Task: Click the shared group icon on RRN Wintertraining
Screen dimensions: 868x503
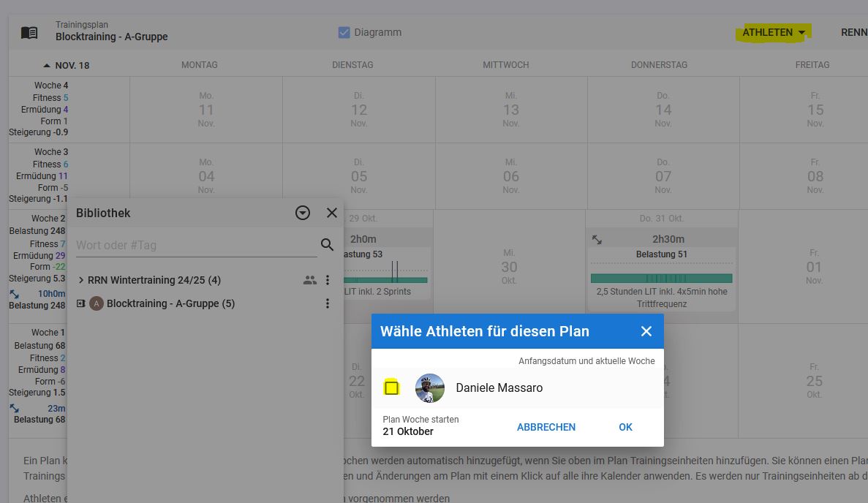Action: pyautogui.click(x=310, y=280)
